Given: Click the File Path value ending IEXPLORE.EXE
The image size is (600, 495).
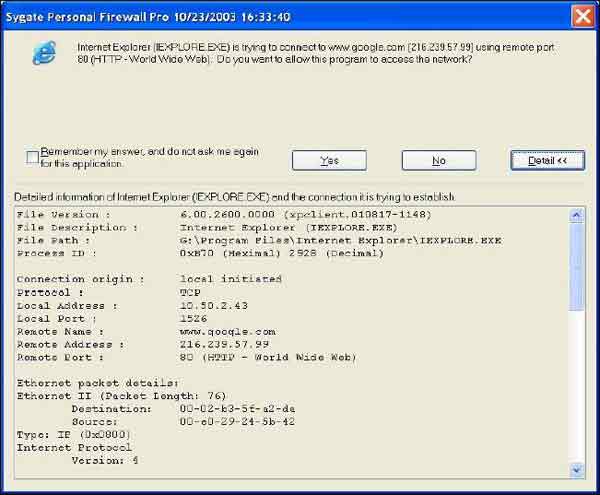Looking at the screenshot, I should coord(341,241).
